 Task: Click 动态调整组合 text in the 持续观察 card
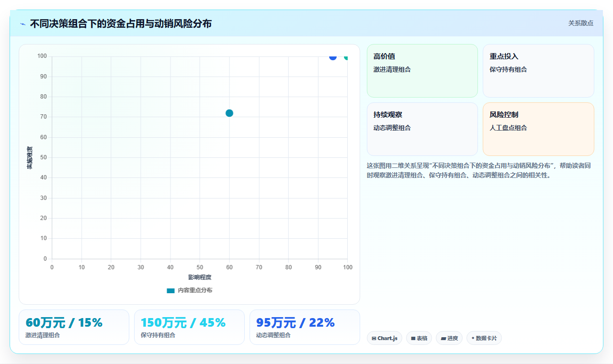(392, 128)
